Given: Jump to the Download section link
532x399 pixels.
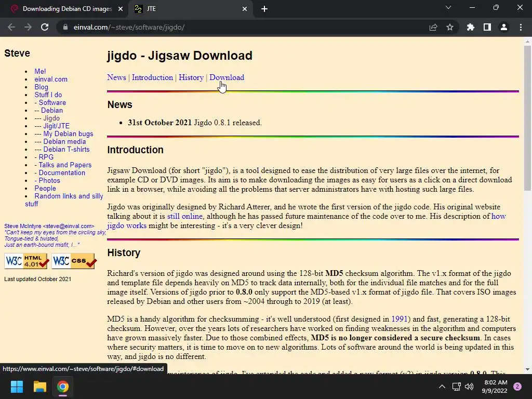Looking at the screenshot, I should [x=227, y=77].
